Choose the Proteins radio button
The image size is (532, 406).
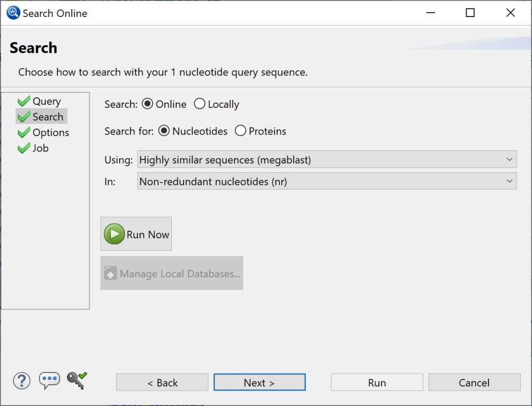click(x=240, y=131)
